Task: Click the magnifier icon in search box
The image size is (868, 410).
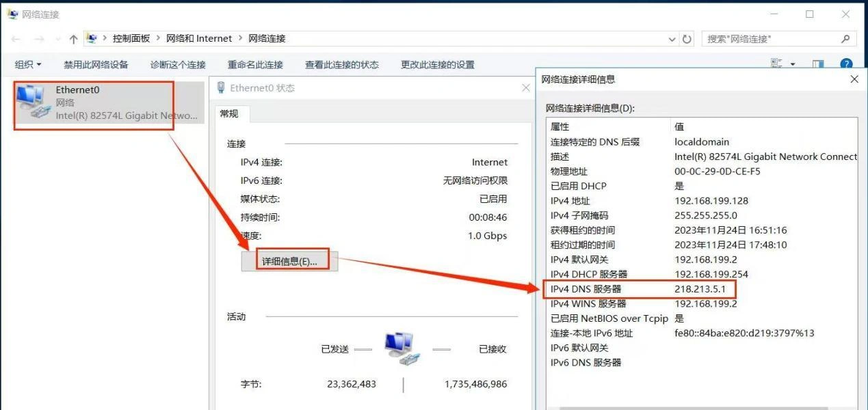Action: 845,39
